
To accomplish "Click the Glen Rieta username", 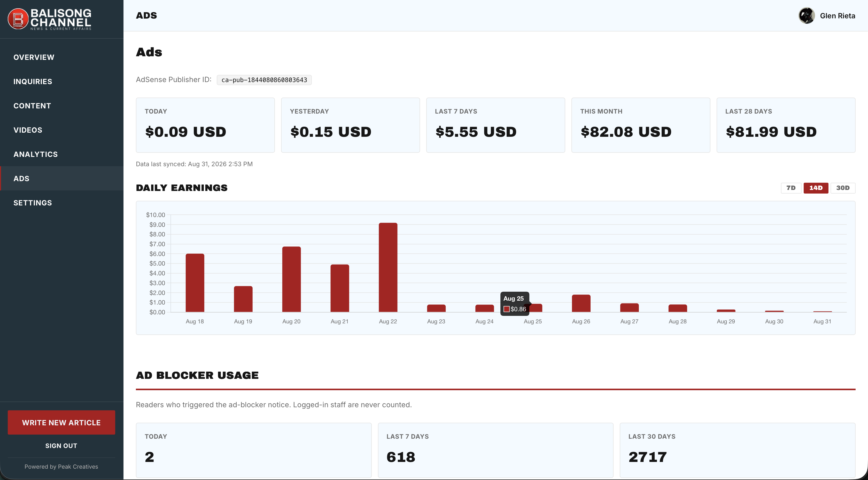I will pyautogui.click(x=837, y=16).
